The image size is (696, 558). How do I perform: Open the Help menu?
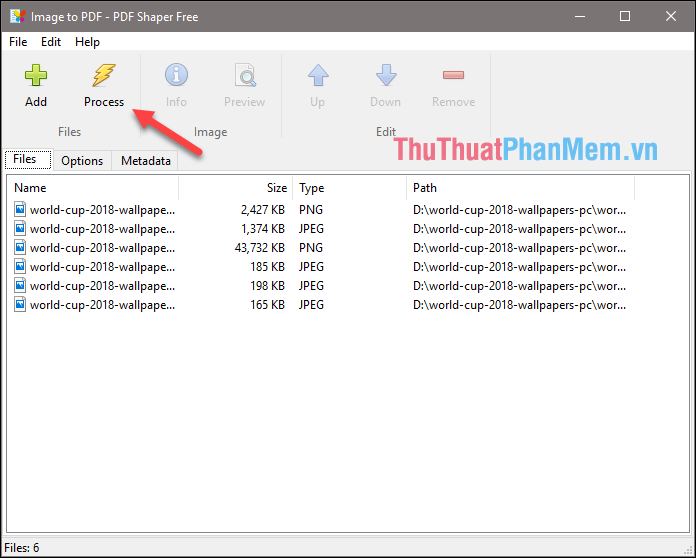87,42
